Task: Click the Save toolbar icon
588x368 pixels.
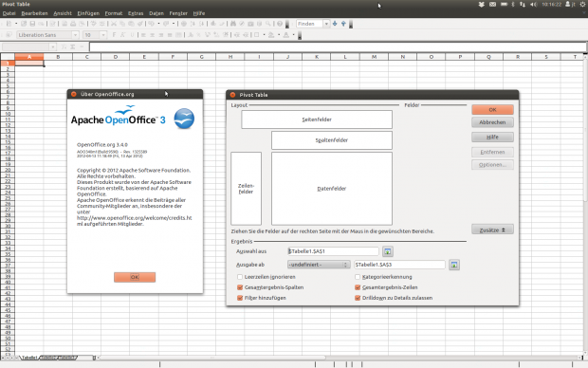Action: (32, 24)
